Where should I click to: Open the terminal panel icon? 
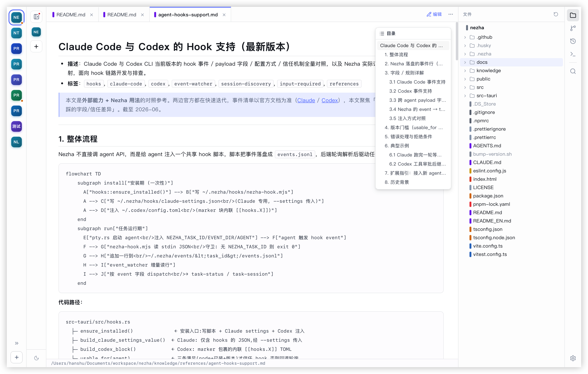click(573, 54)
